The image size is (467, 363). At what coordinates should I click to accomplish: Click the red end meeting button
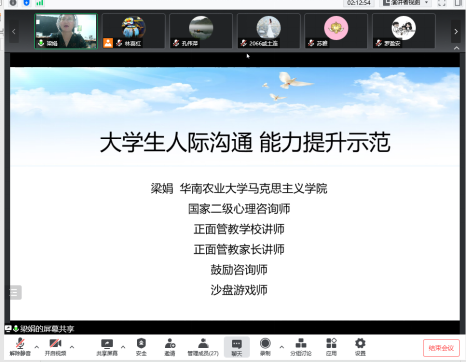(x=441, y=348)
